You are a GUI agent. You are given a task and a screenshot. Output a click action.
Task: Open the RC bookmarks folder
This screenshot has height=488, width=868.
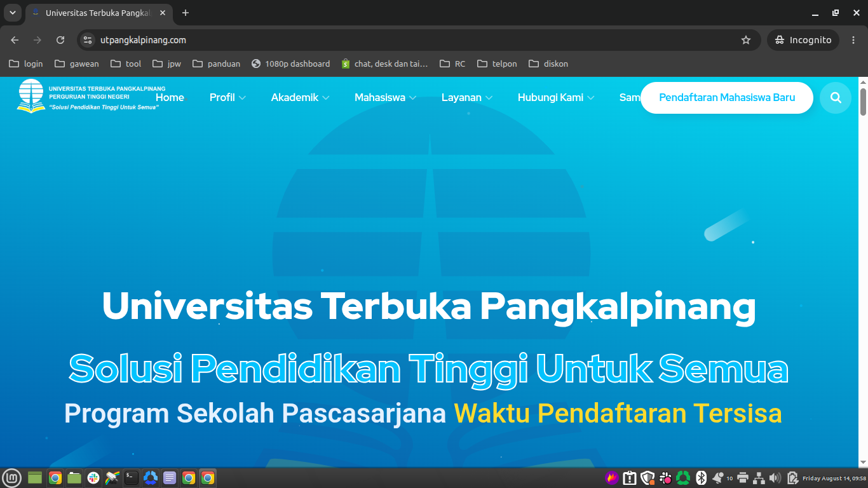click(x=452, y=64)
